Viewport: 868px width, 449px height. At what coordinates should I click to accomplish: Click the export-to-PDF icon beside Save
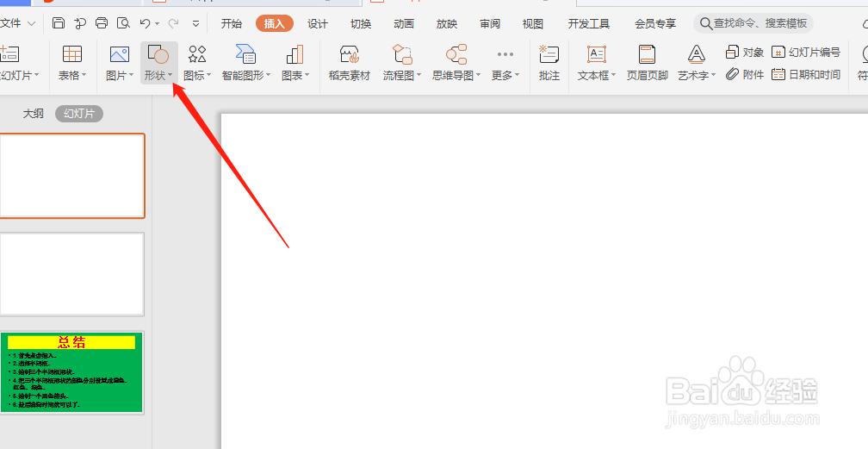click(80, 23)
